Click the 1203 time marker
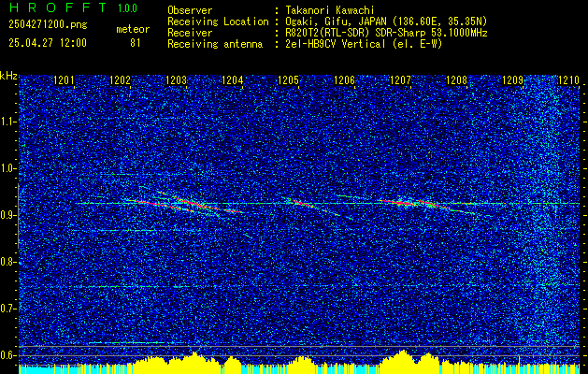588x374 pixels. coord(177,80)
